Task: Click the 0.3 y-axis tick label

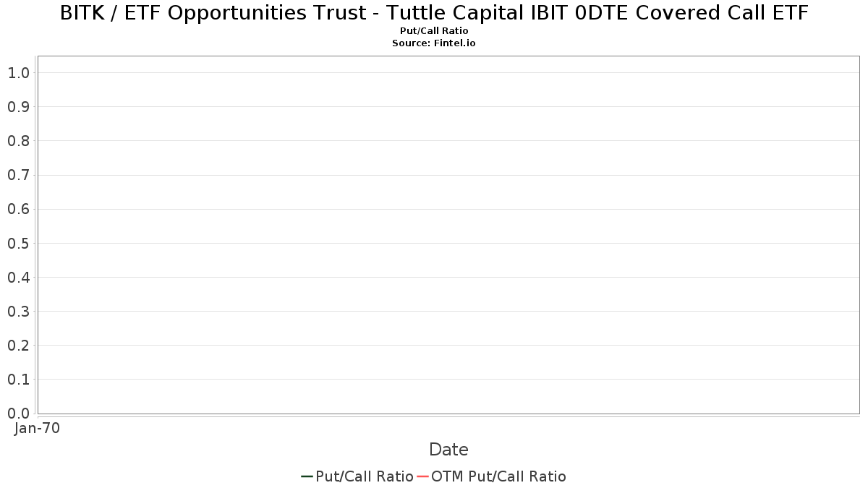Action: click(x=18, y=312)
